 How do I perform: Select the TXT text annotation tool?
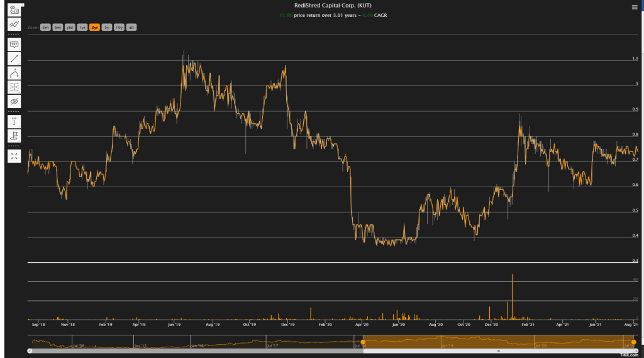pos(14,45)
